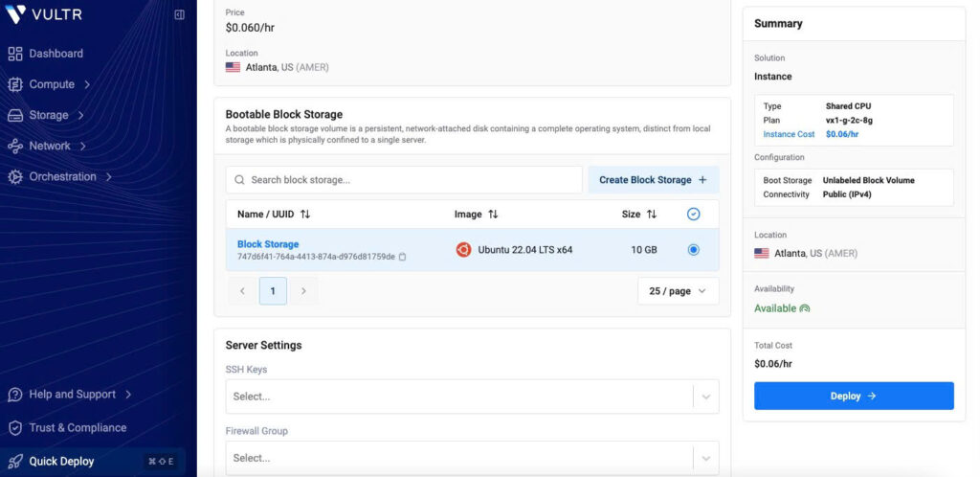The height and width of the screenshot is (477, 980).
Task: Click the US flag beside Atlanta at the top
Action: click(x=234, y=67)
